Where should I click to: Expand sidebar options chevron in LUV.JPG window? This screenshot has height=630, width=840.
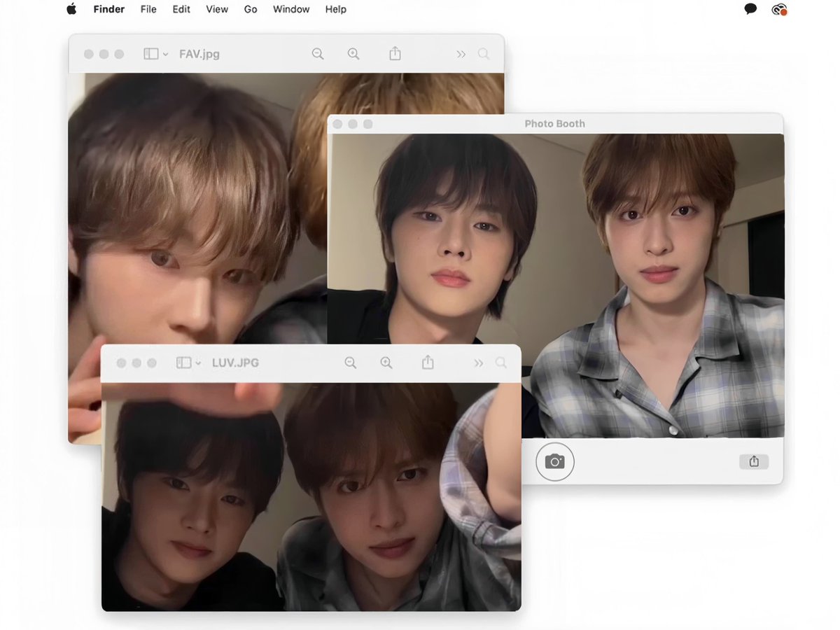pos(198,363)
